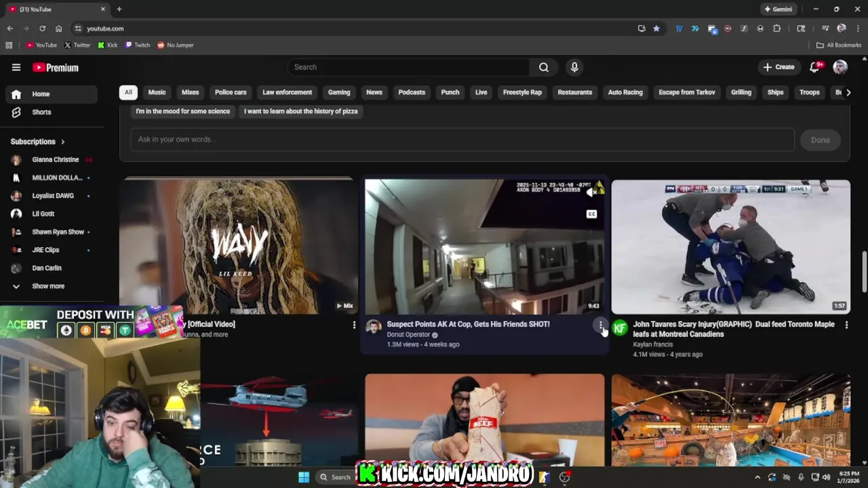Image resolution: width=868 pixels, height=488 pixels.
Task: Click the Home sidebar icon
Action: [16, 94]
